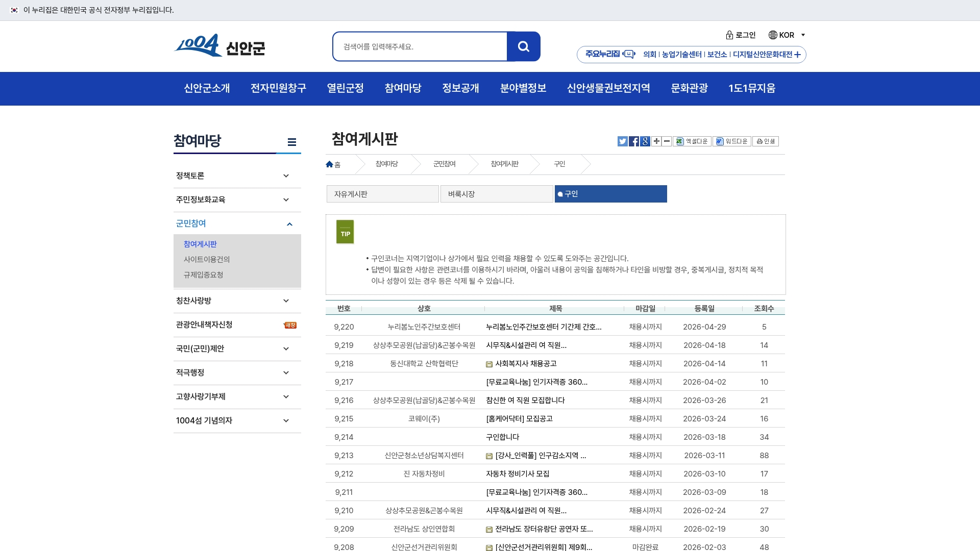Open the 디지털신안문화대전 link

[x=763, y=55]
